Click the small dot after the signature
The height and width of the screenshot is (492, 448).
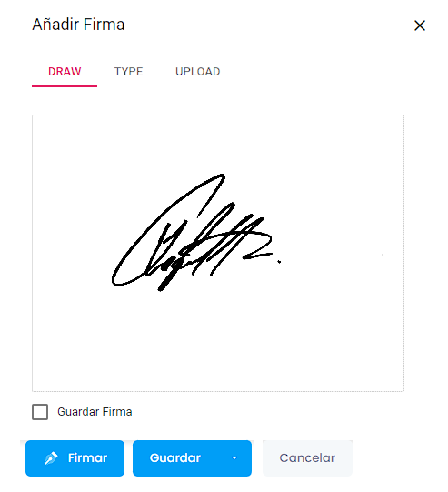279,261
